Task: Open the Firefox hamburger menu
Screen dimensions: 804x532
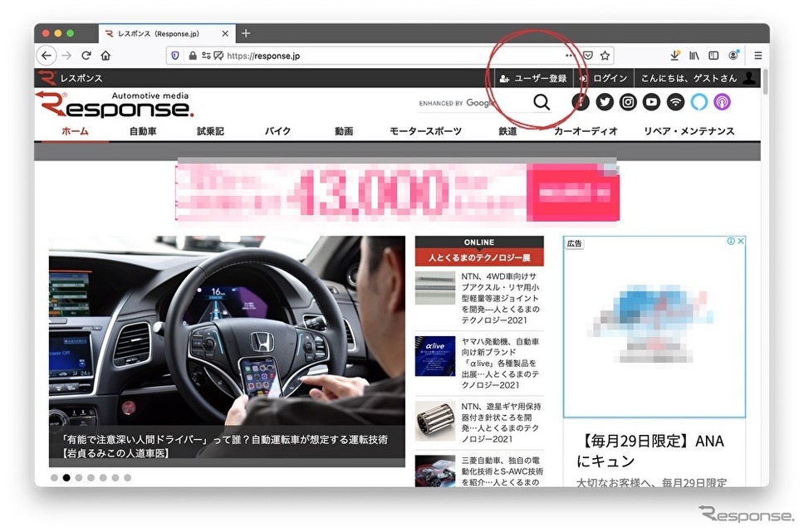Action: [x=757, y=56]
